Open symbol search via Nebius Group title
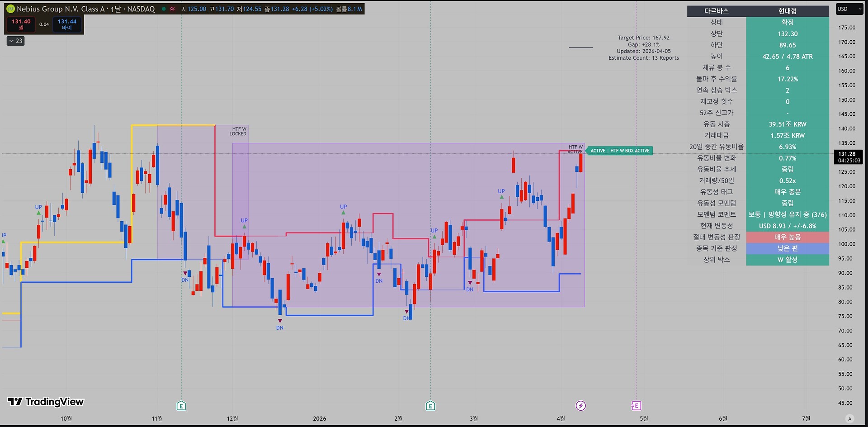The width and height of the screenshot is (868, 427). click(61, 9)
